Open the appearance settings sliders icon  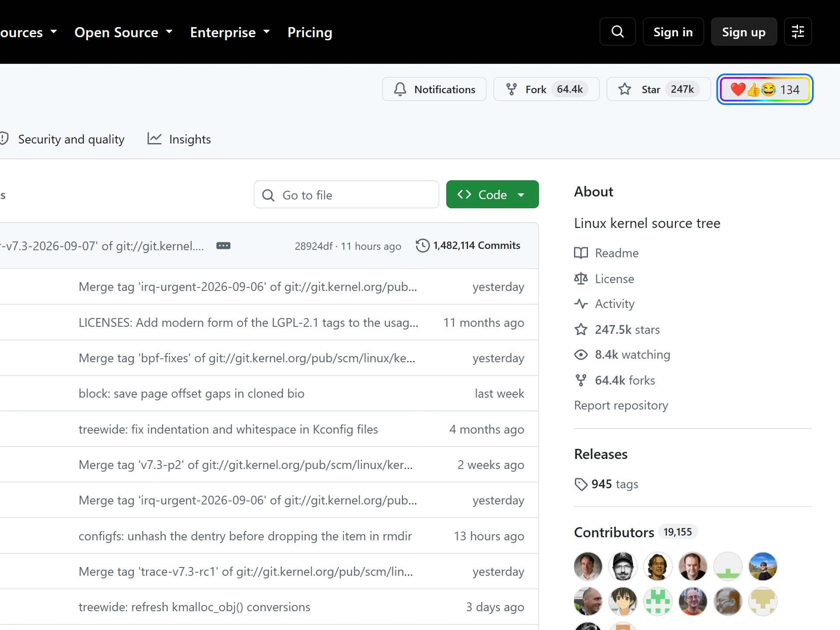pyautogui.click(x=798, y=31)
